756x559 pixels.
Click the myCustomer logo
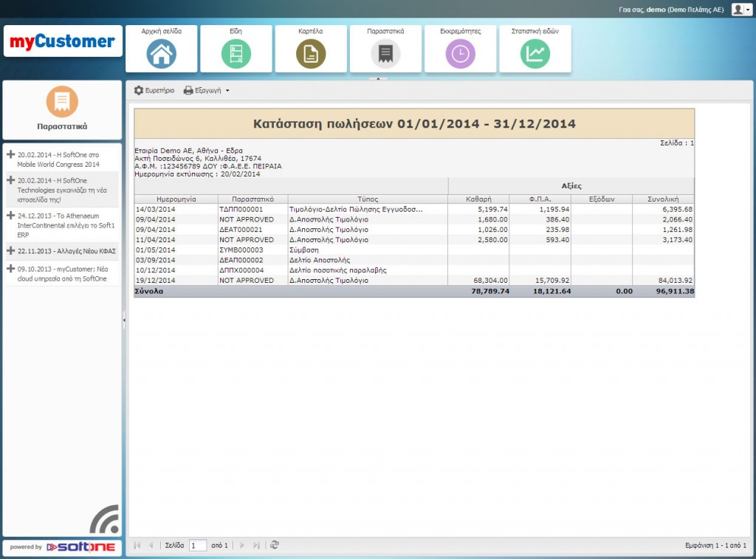(x=63, y=41)
